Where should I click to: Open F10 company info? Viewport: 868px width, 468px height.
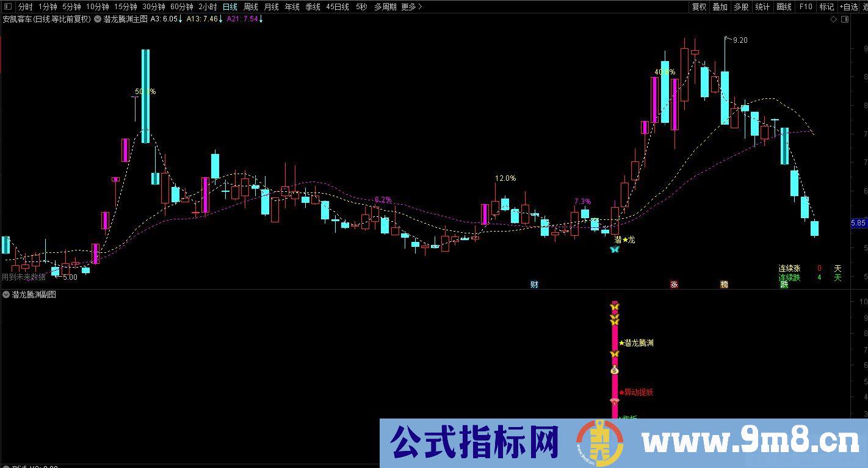(x=806, y=7)
